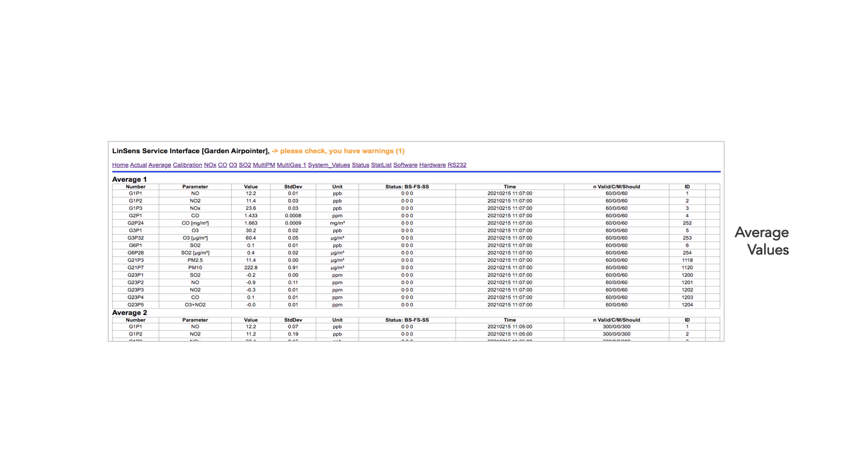
Task: Open the Software page link
Action: (x=406, y=165)
